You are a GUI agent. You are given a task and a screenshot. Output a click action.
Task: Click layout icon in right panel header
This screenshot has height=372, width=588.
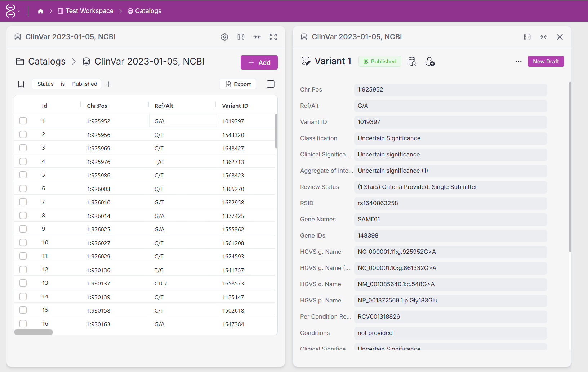(527, 37)
